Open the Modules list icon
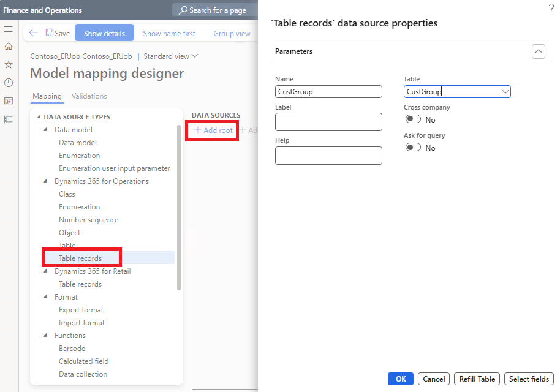The image size is (560, 392). (x=9, y=119)
